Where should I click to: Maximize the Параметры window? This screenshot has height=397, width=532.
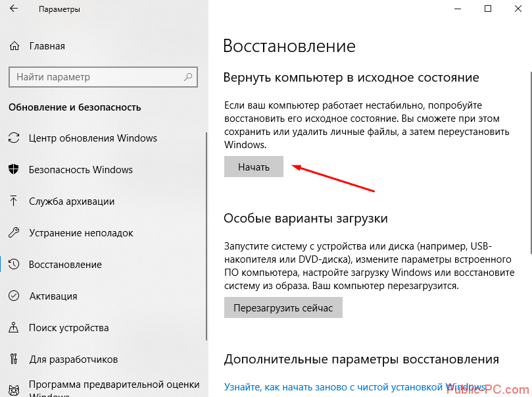coord(487,9)
